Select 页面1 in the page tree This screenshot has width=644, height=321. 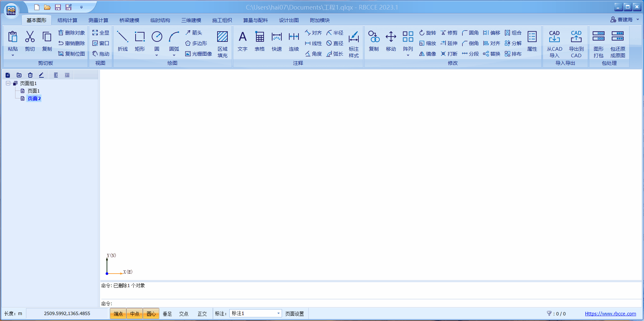pos(34,91)
